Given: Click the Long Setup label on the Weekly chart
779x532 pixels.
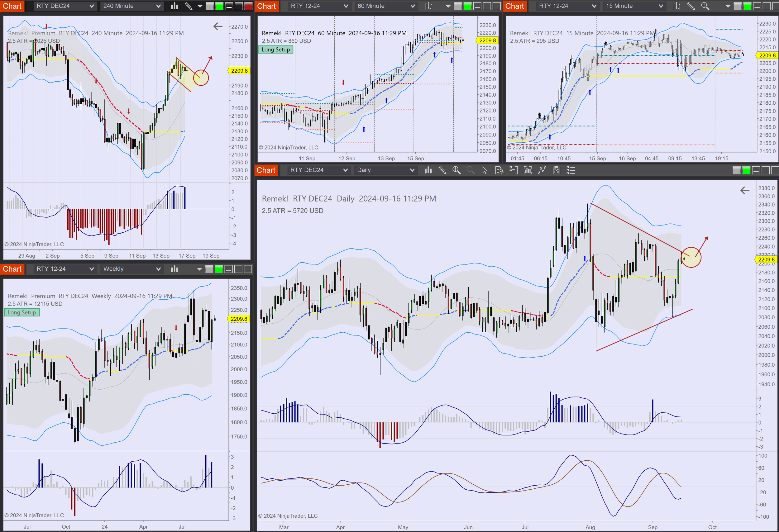Looking at the screenshot, I should pos(22,312).
